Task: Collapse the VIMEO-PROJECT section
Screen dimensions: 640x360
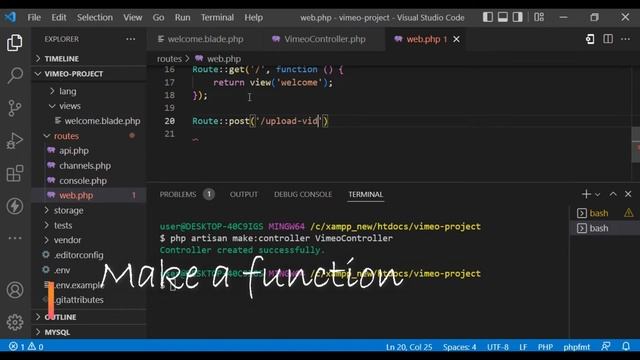Action: [x=89, y=74]
